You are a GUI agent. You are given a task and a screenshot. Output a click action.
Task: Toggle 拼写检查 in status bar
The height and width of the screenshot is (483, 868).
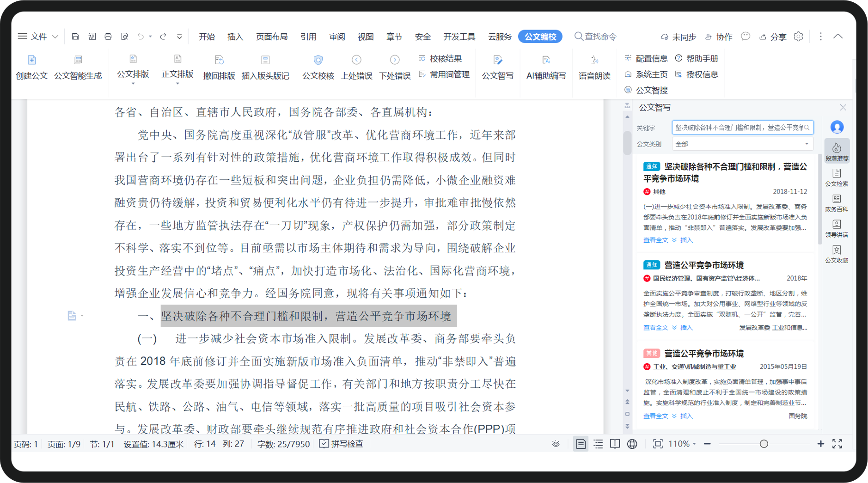(342, 444)
